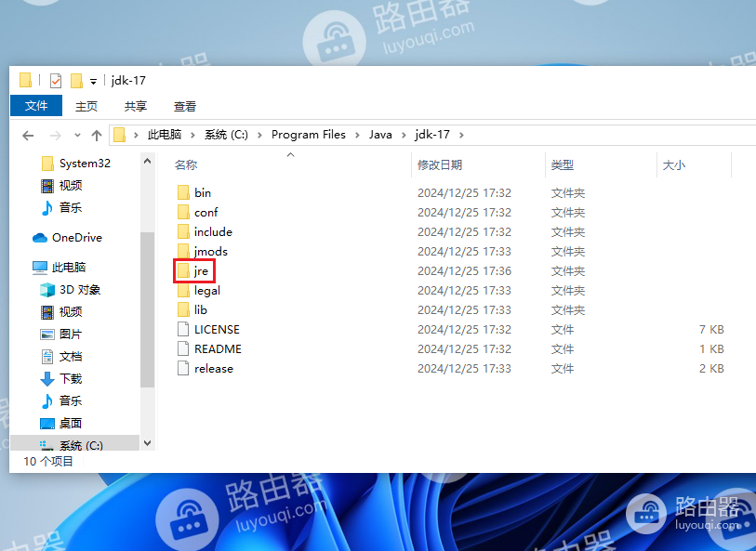Switch to the 查看 ribbon tab

pos(185,106)
